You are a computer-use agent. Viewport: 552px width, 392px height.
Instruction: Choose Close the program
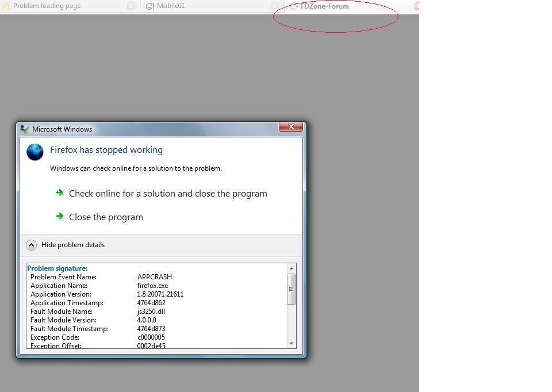(x=106, y=217)
